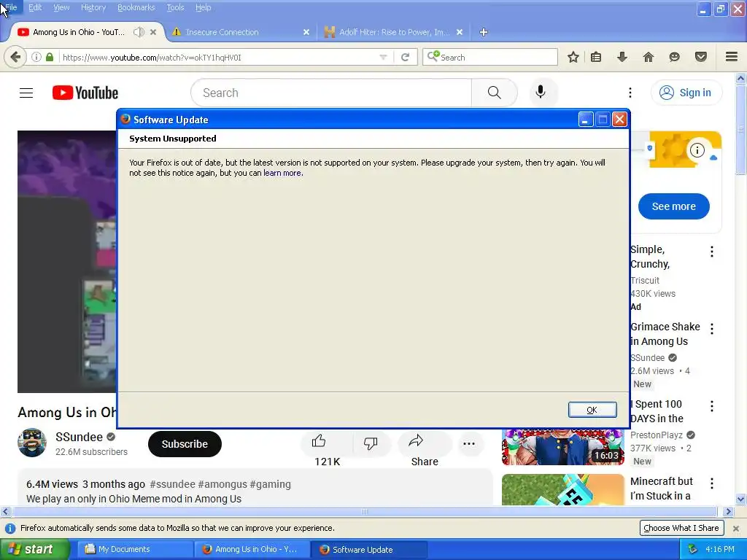Click vertical scrollbar down arrow

point(741,499)
